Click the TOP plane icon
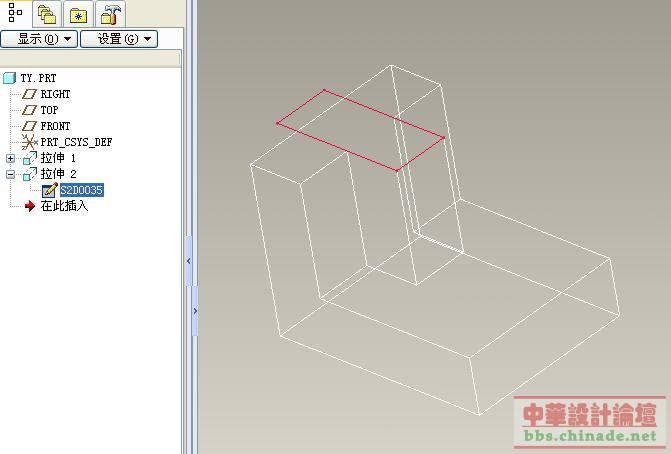Viewport: 671px width, 454px height. pyautogui.click(x=29, y=110)
